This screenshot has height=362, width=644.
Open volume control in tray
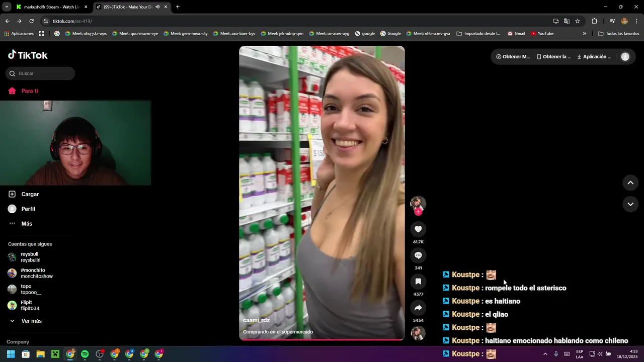click(600, 354)
